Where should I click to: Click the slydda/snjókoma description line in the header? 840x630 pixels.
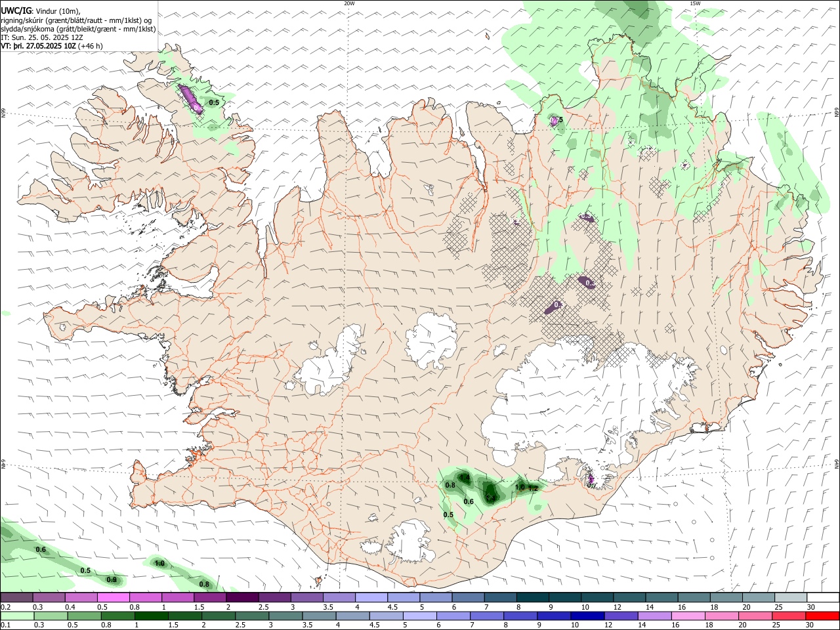click(78, 29)
